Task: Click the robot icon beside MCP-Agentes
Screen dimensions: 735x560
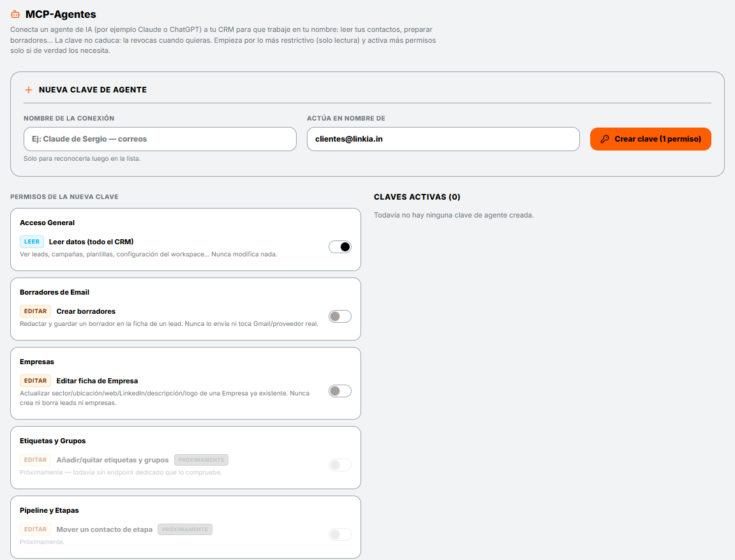Action: [15, 15]
